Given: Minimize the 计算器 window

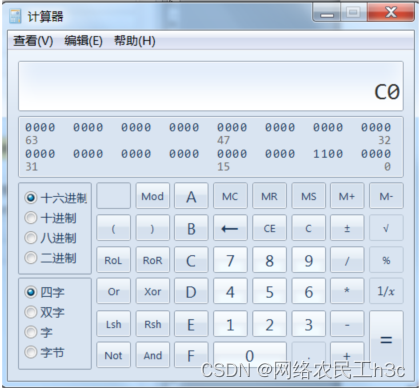Looking at the screenshot, I should [326, 13].
